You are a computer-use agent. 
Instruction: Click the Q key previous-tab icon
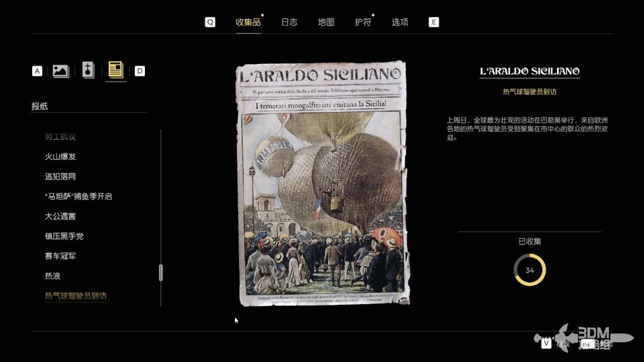click(210, 22)
